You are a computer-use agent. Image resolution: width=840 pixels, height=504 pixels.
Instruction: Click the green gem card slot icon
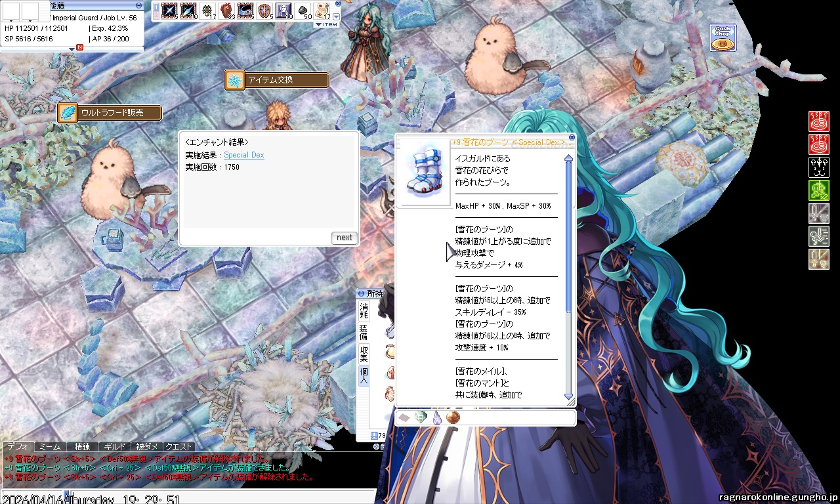tap(420, 417)
